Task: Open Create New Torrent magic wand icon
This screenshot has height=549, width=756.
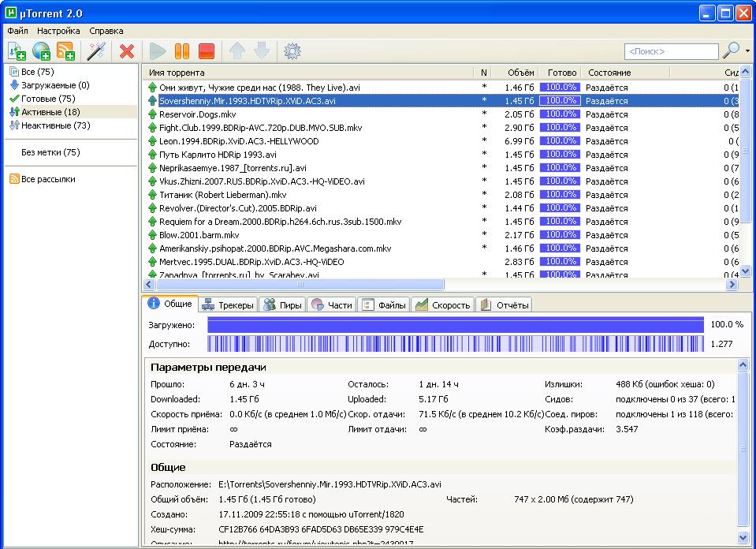Action: point(96,51)
